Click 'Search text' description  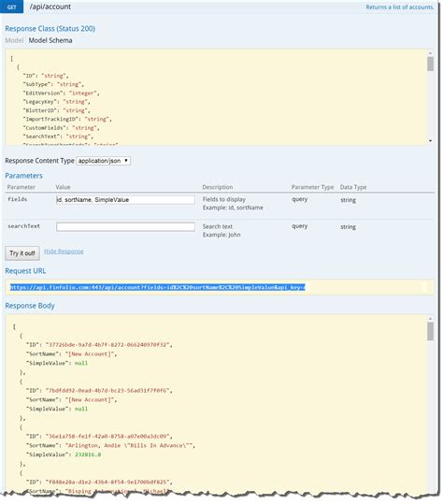(x=218, y=226)
